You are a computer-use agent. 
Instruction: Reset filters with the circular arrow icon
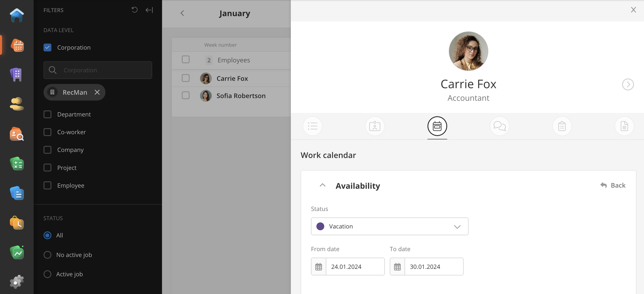point(134,10)
